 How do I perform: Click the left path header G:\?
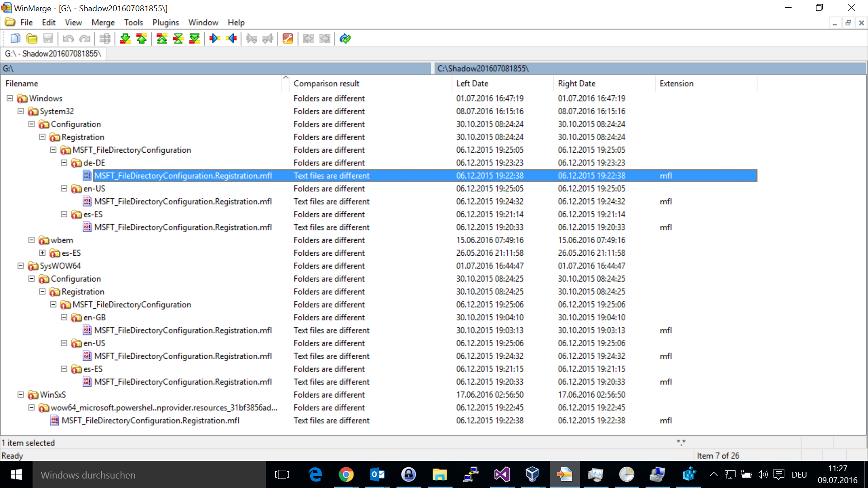[x=216, y=69]
